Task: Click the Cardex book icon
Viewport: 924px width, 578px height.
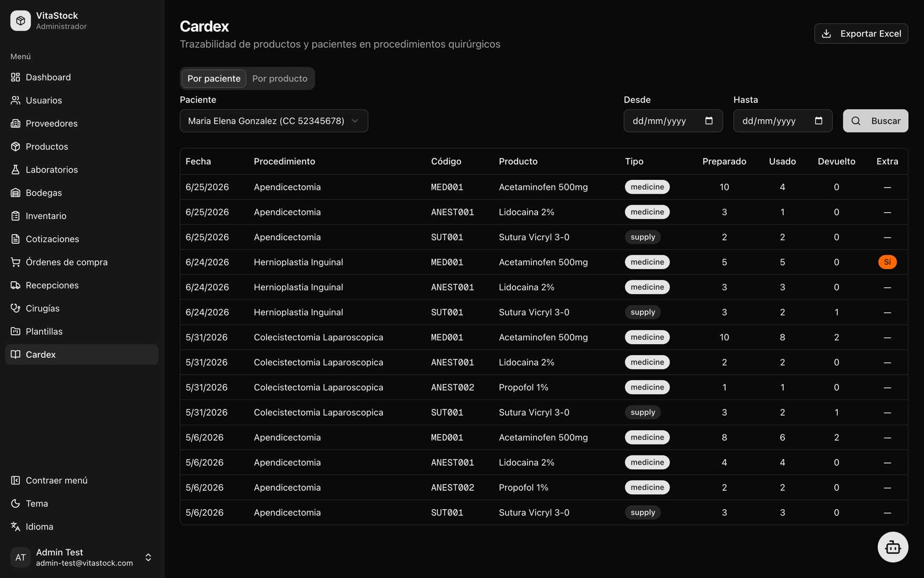Action: [16, 355]
